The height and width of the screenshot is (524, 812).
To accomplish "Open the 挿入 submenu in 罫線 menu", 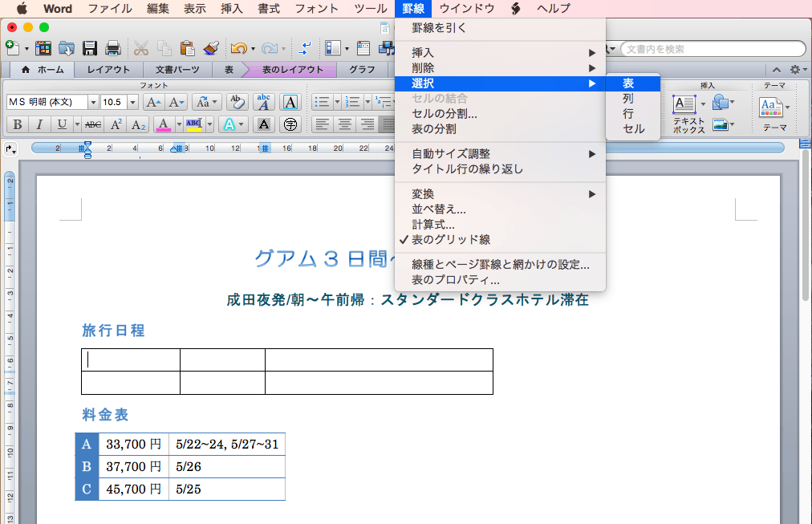I will click(x=500, y=53).
